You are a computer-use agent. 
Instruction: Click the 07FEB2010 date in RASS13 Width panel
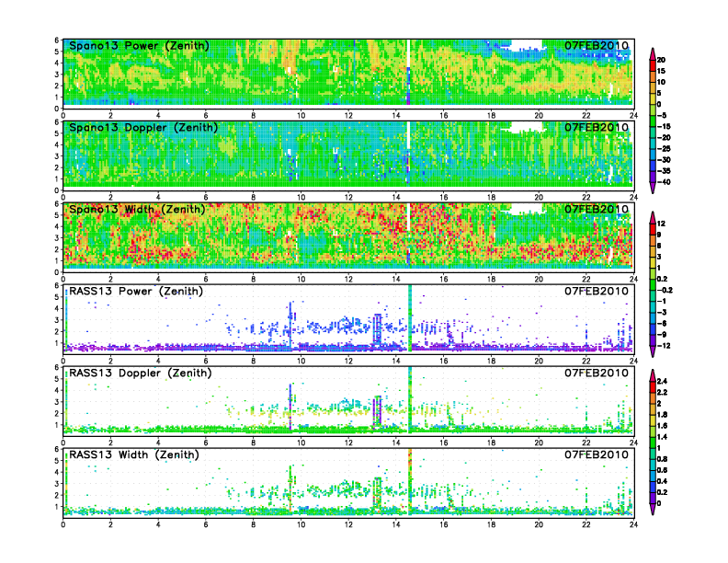[597, 454]
